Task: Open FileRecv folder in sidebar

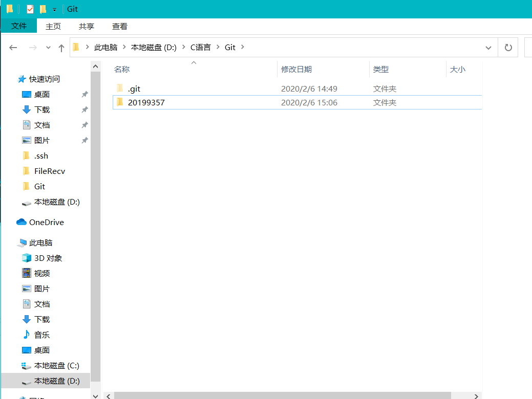Action: coord(50,171)
